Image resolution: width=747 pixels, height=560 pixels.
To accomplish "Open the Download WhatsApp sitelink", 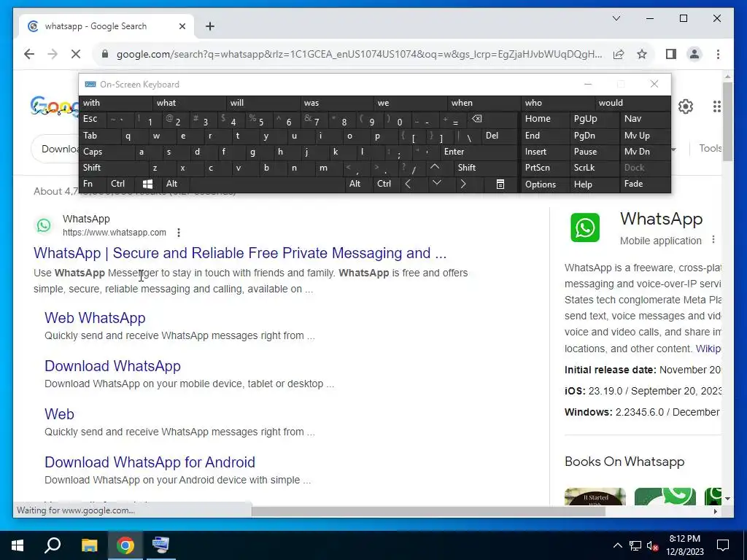I will [x=112, y=366].
